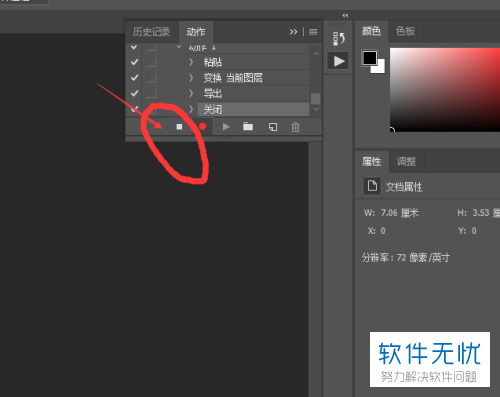Select the 变换 当前图层 action step

click(253, 78)
